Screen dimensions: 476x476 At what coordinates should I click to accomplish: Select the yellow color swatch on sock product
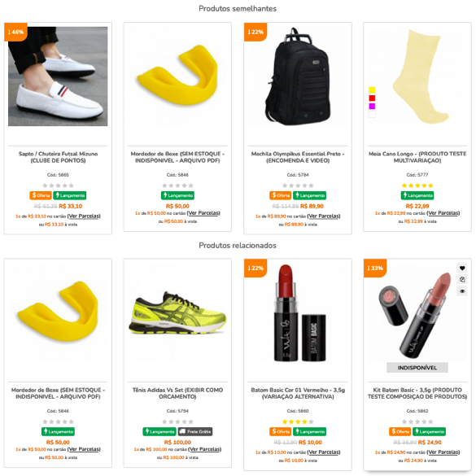click(x=372, y=90)
